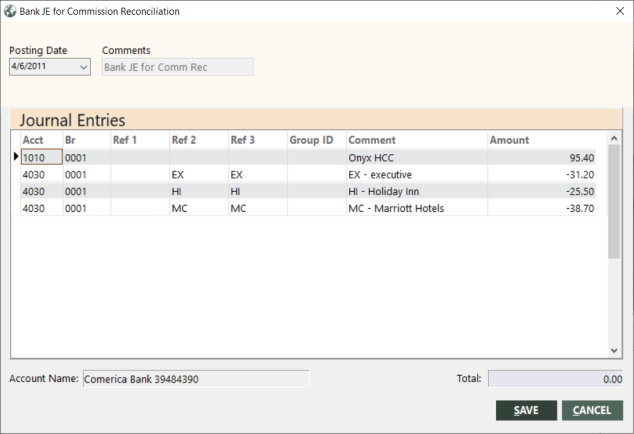Click the Total field showing 0.00
Viewport: 634px width, 434px height.
pyautogui.click(x=555, y=379)
